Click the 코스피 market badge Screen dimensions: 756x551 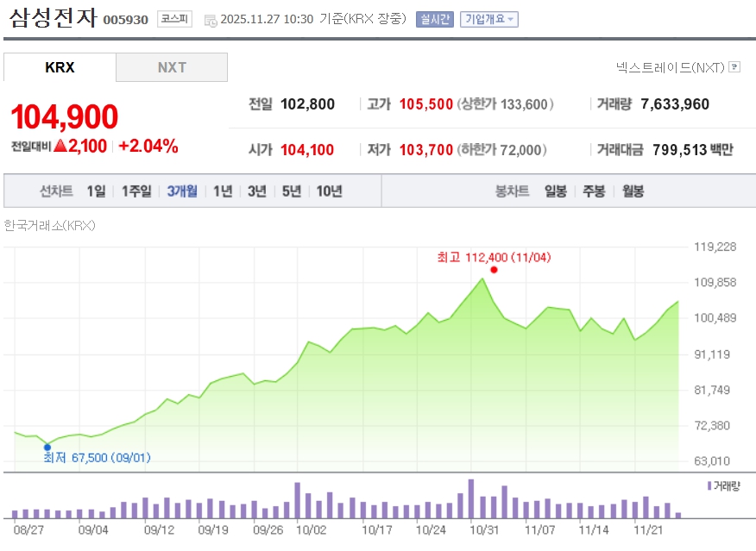coord(175,19)
